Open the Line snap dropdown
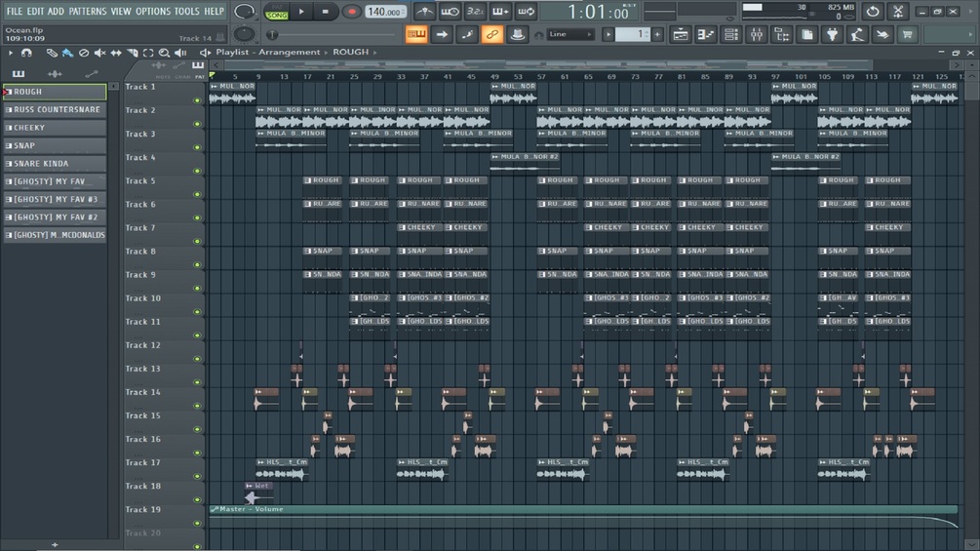 point(569,34)
